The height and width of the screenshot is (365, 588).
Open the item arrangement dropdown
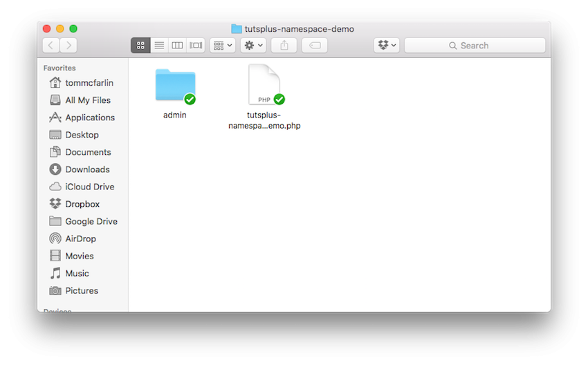tap(223, 46)
